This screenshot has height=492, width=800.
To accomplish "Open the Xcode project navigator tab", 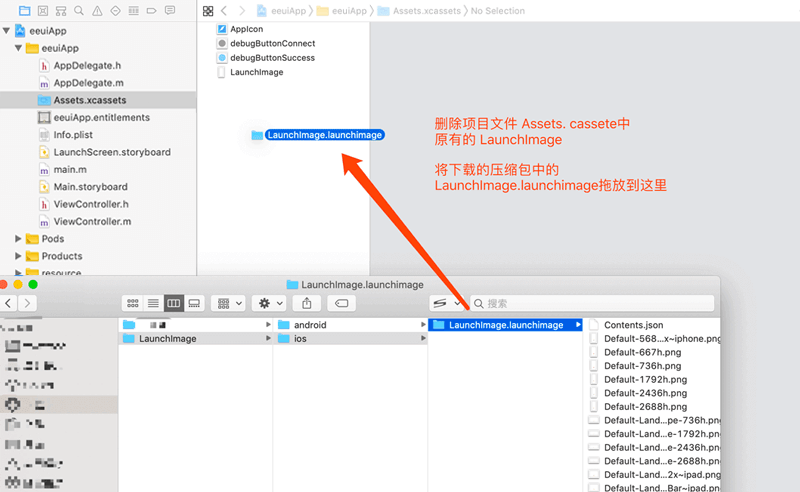I will point(25,10).
